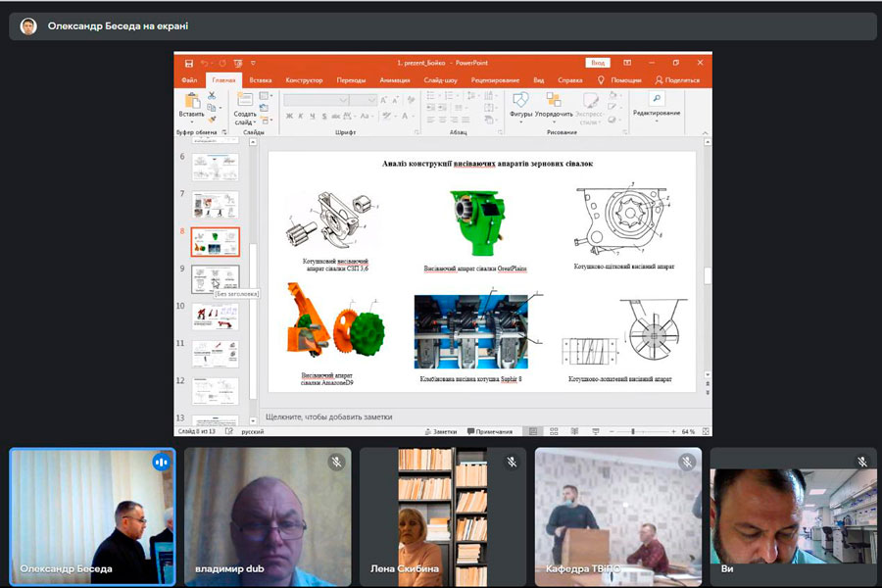Toggle bold (Ж) text formatting
The height and width of the screenshot is (588, 882).
289,116
